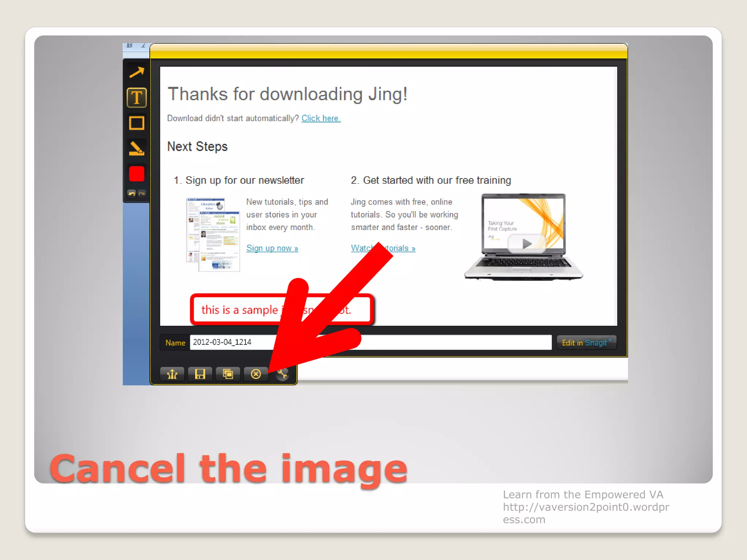
Task: Undo the last annotation
Action: (132, 193)
